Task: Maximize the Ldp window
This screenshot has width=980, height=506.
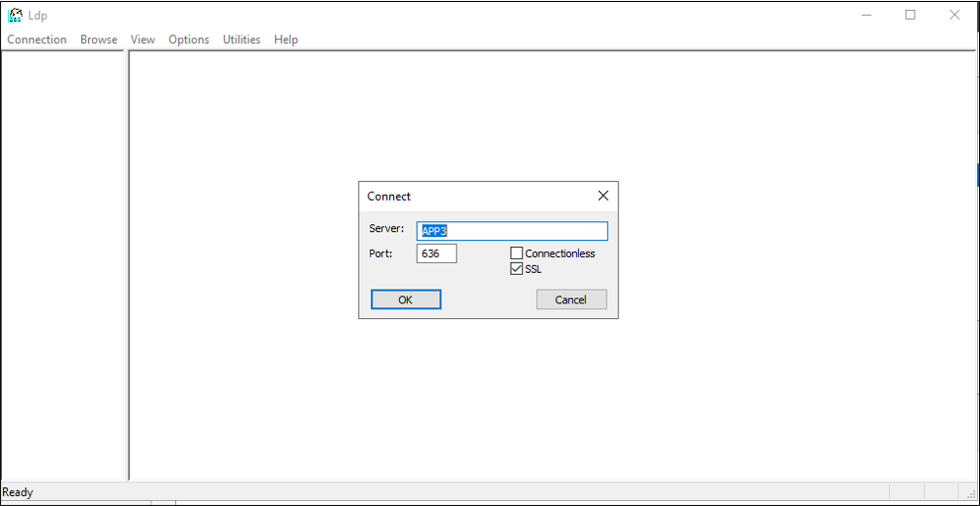Action: 911,15
